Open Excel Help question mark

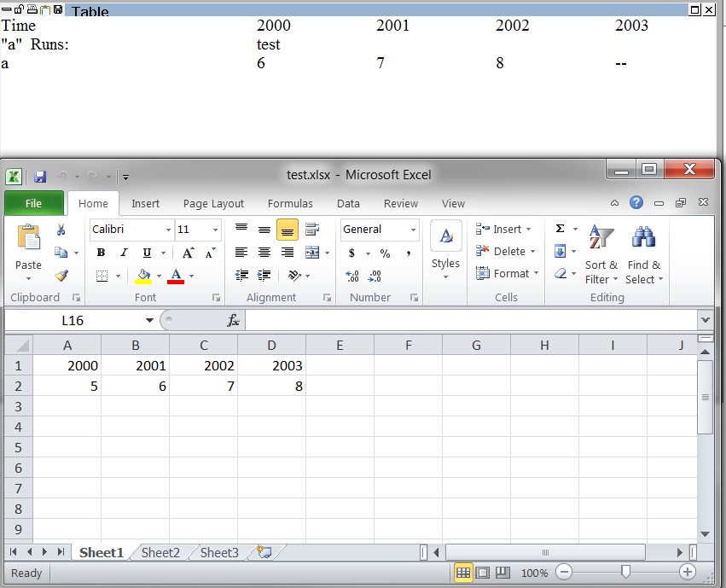(636, 202)
